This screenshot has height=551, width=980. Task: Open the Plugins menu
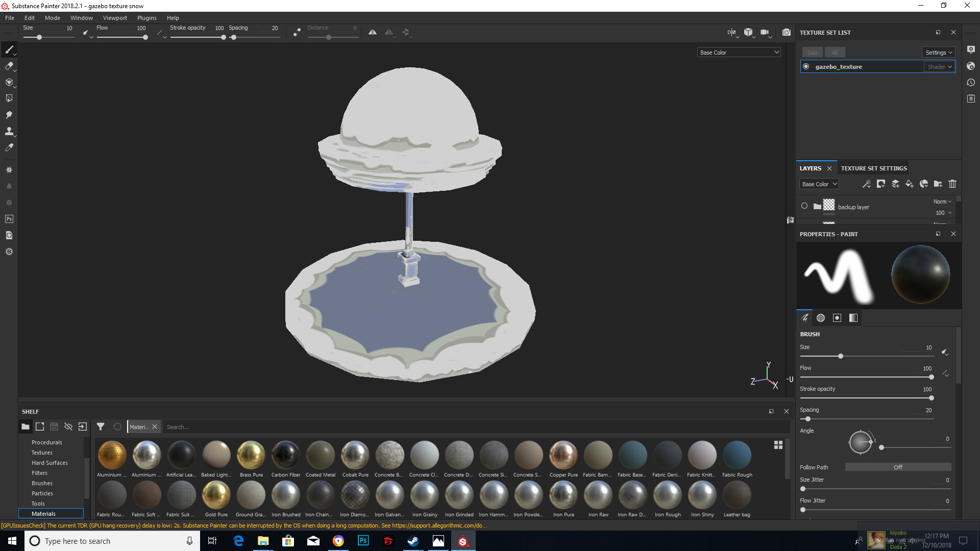pyautogui.click(x=147, y=17)
